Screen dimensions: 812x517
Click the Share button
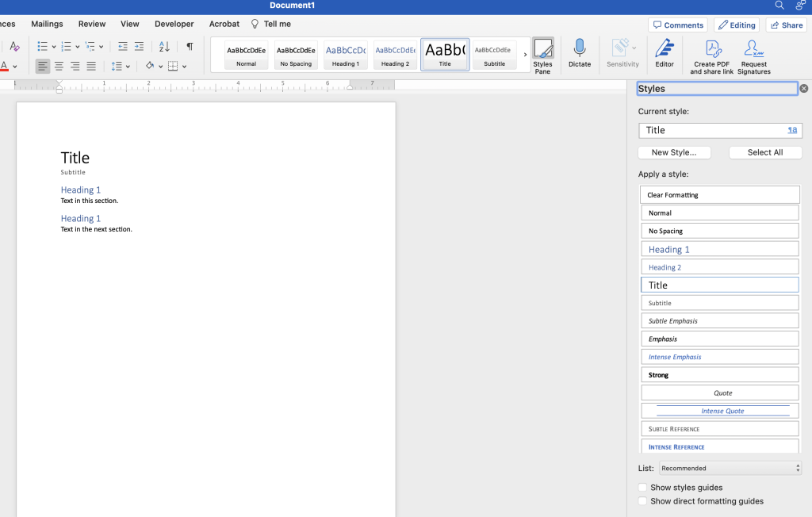click(x=786, y=25)
